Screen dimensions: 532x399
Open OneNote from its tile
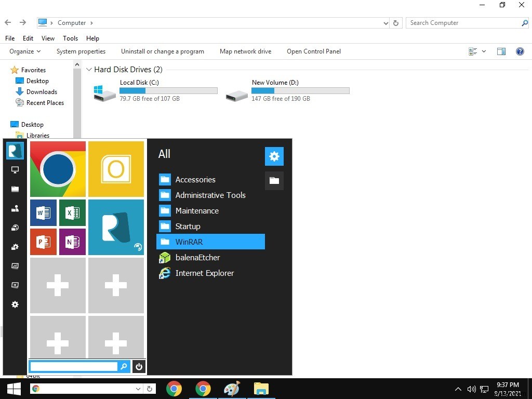[72, 242]
